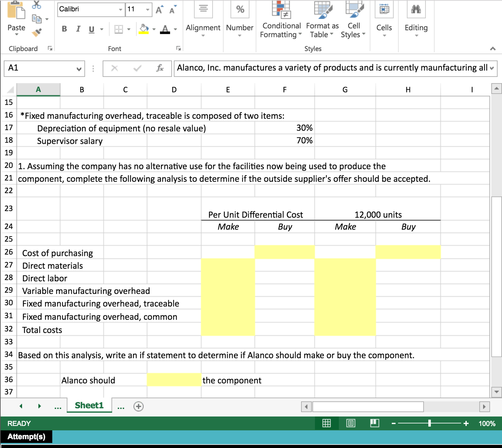502x448 pixels.
Task: Open the Find & Select binoculars icon
Action: [x=416, y=10]
